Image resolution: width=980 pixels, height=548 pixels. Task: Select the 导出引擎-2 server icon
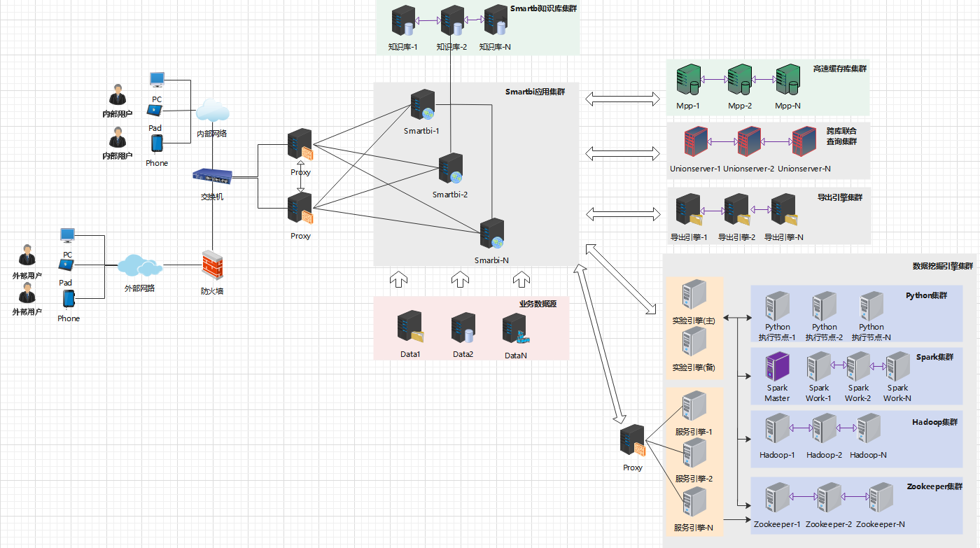pos(737,210)
